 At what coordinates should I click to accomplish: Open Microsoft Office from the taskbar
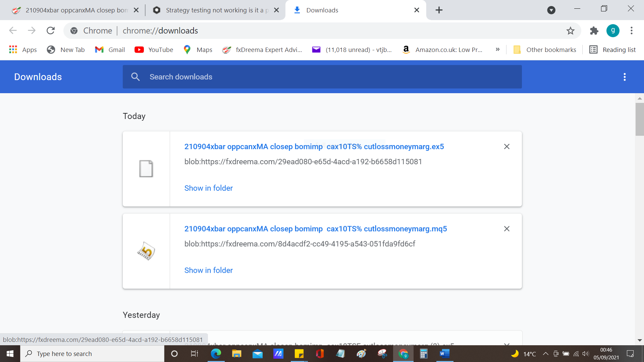(320, 354)
